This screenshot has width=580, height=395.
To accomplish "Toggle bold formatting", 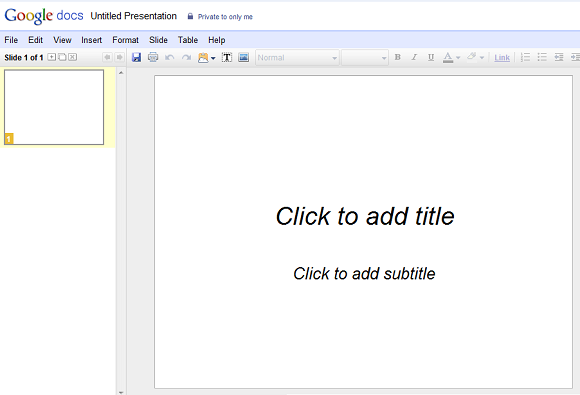I will coord(398,57).
